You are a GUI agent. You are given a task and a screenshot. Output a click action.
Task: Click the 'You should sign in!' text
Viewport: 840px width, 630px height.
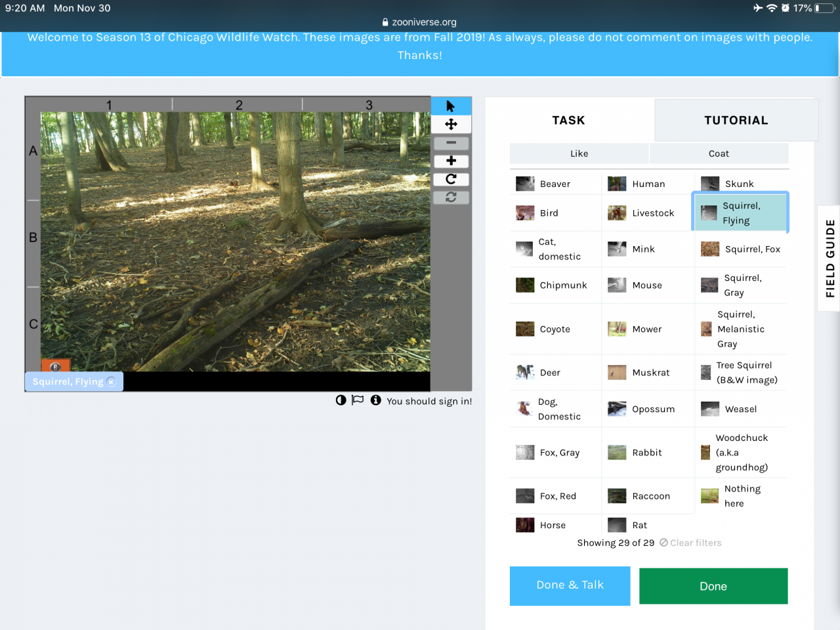429,401
